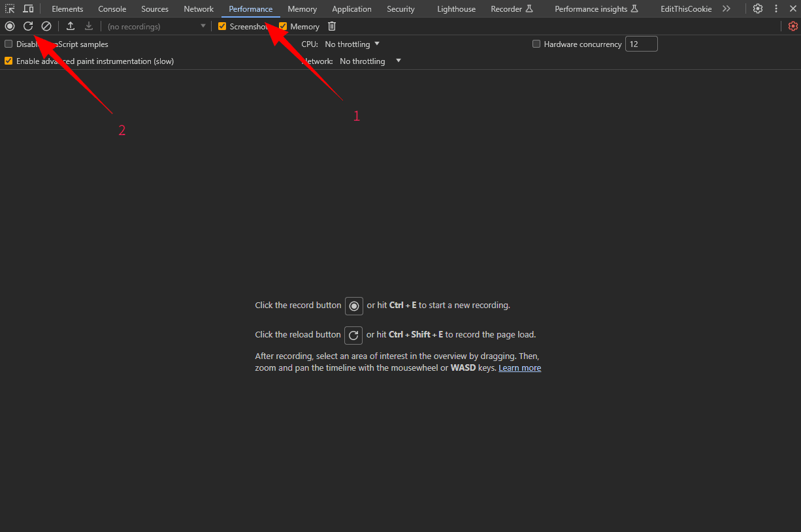
Task: Switch to the Lighthouse tab
Action: coord(455,8)
